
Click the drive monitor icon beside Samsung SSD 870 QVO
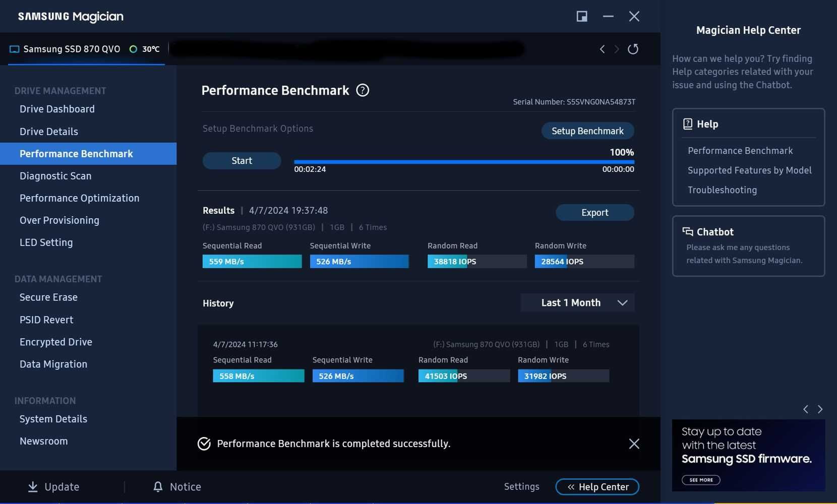[15, 49]
